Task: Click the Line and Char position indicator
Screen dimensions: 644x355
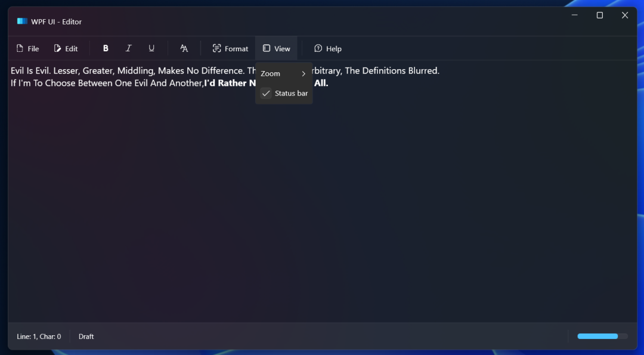Action: (39, 337)
